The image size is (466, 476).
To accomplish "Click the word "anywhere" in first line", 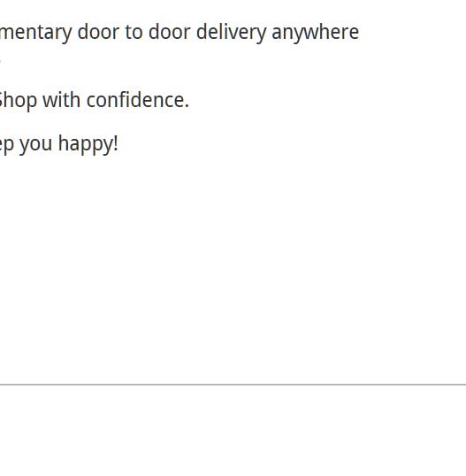I will pyautogui.click(x=315, y=33).
